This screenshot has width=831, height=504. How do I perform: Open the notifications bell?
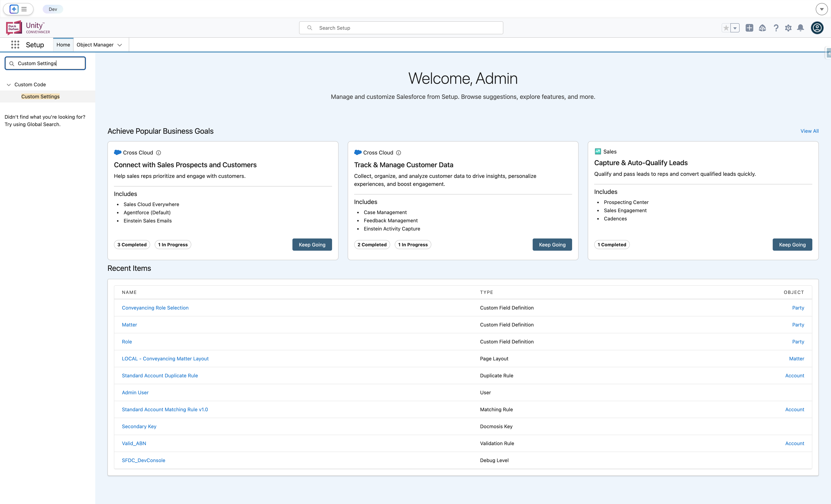click(800, 28)
